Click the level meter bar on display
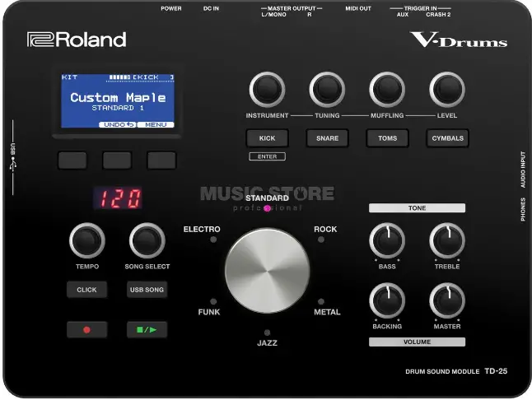Screen dimensions: 532x400 point(119,77)
